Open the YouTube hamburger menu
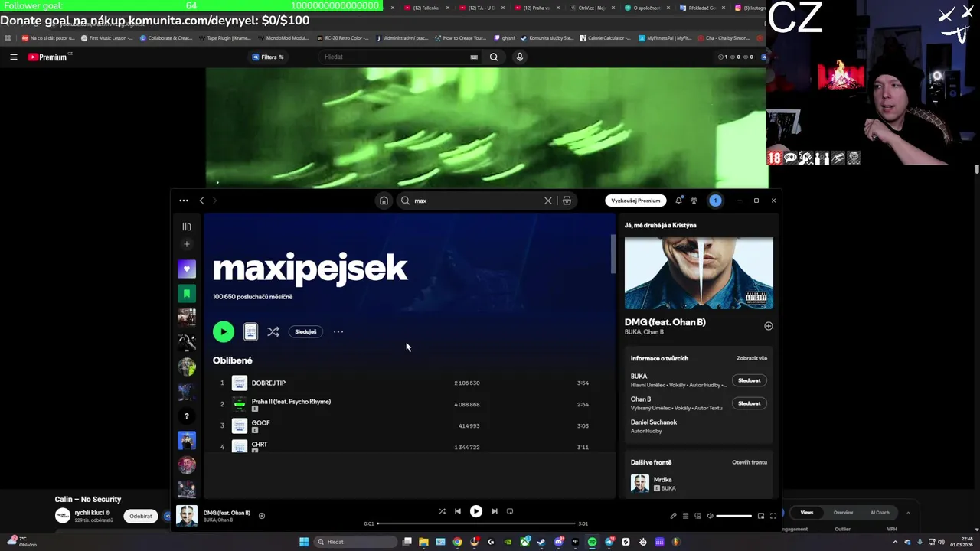 coord(13,57)
